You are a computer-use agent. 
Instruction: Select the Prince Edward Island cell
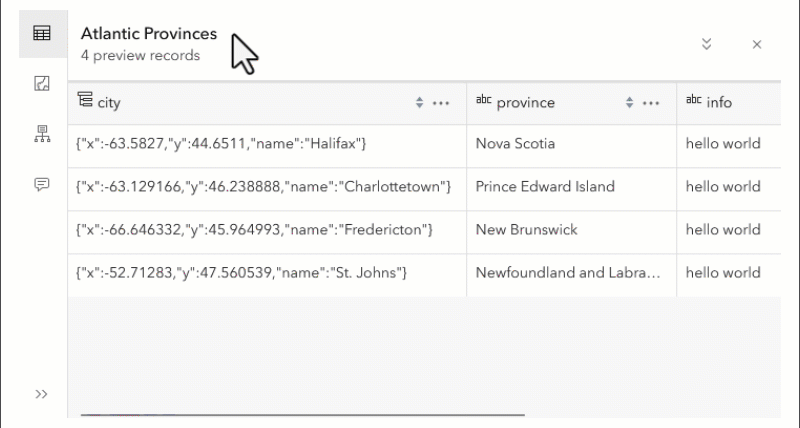coord(545,187)
